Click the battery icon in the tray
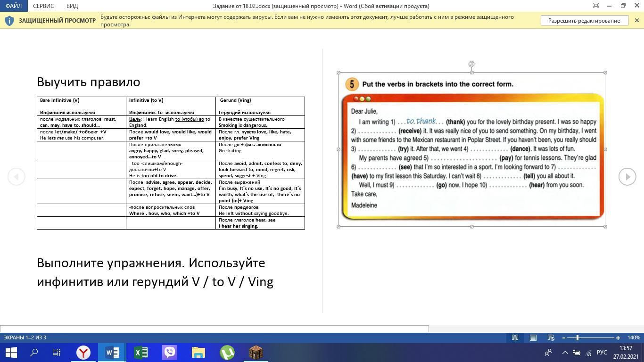 (x=576, y=353)
